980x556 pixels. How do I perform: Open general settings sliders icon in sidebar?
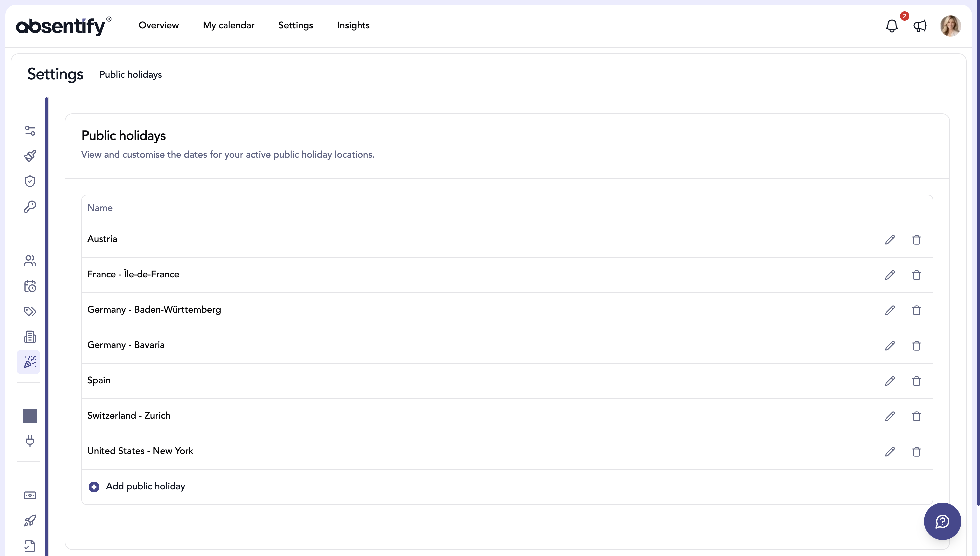(30, 131)
